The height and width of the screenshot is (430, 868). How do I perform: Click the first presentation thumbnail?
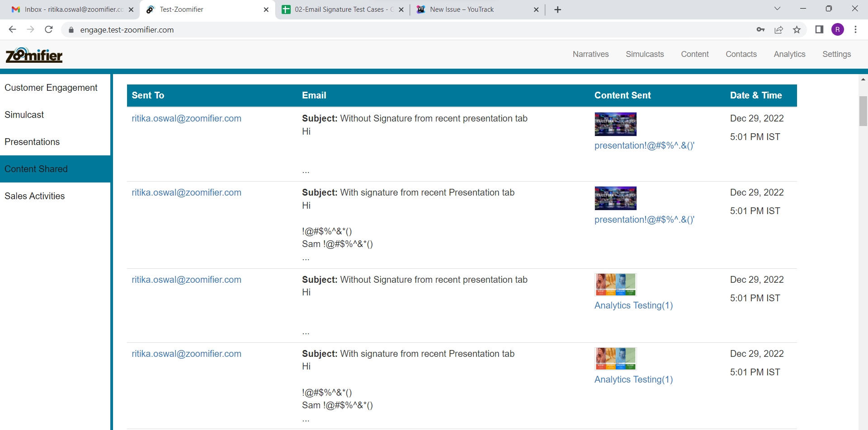pos(615,124)
